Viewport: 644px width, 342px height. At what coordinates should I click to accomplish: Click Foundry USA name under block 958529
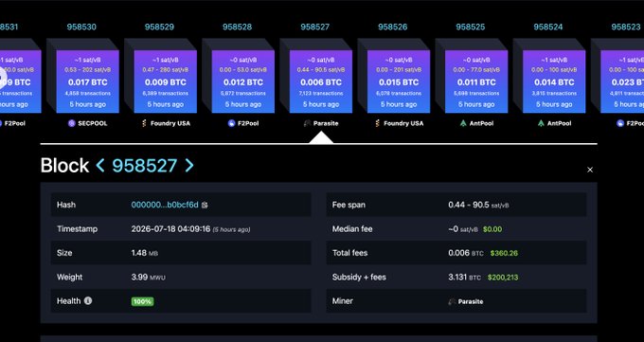click(170, 123)
